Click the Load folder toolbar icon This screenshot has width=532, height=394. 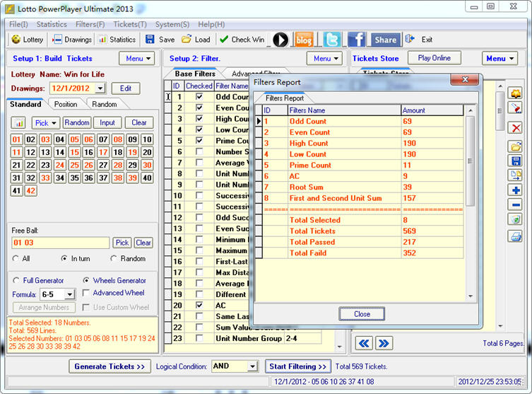point(187,40)
